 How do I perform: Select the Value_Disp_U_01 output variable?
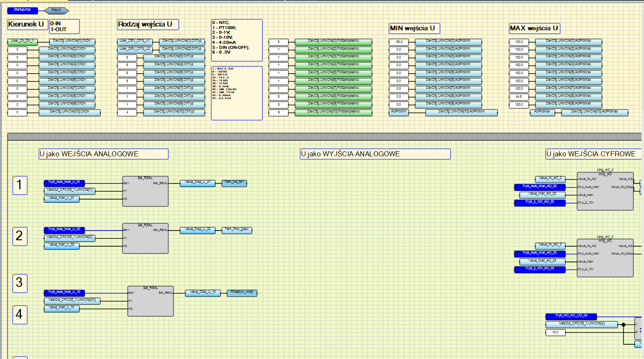198,183
